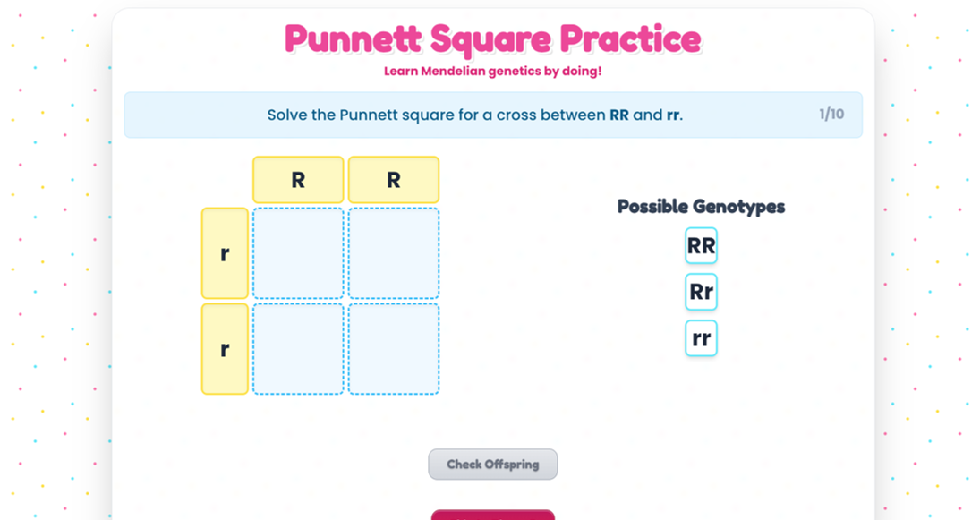Click the right R allele column header
Screen dimensions: 980x520
394,180
